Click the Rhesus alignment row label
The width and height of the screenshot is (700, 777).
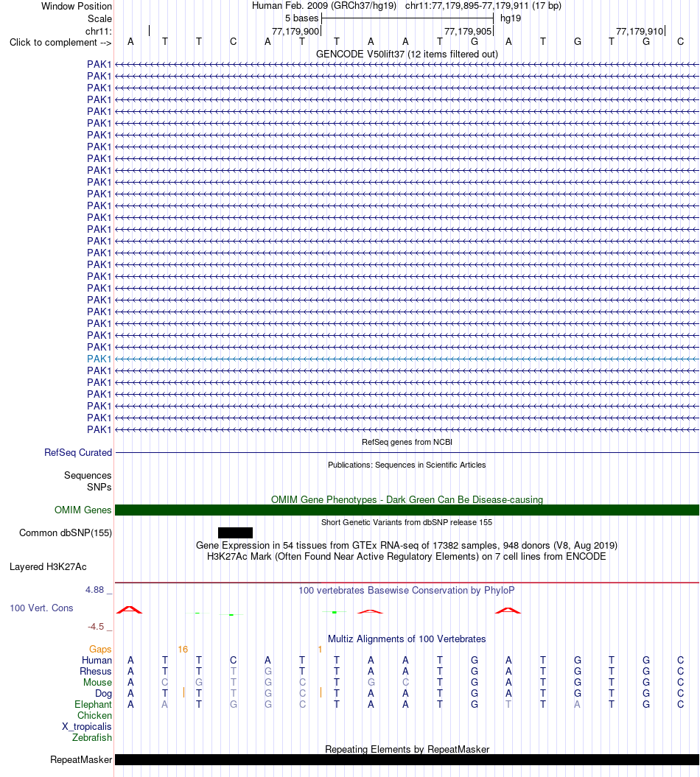[x=96, y=672]
